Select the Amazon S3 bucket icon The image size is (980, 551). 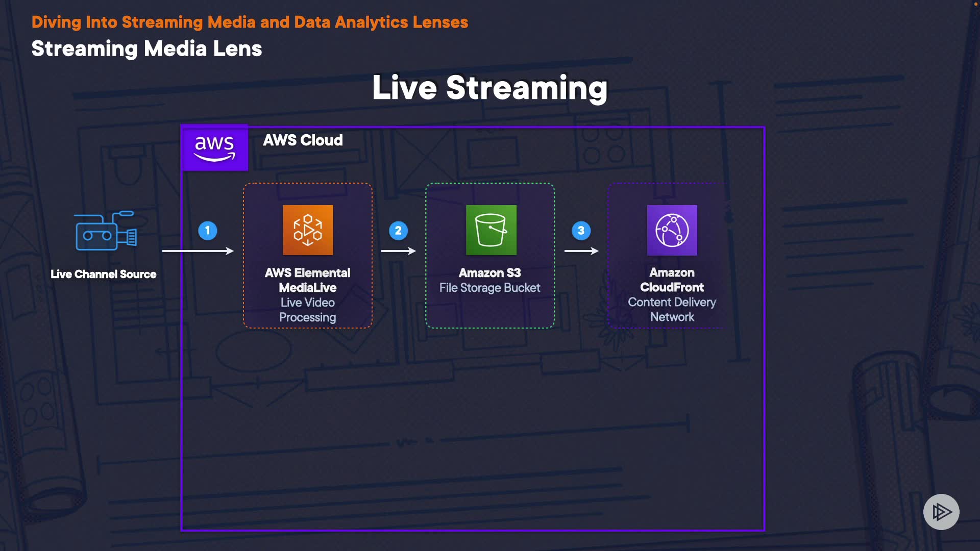[x=491, y=230]
